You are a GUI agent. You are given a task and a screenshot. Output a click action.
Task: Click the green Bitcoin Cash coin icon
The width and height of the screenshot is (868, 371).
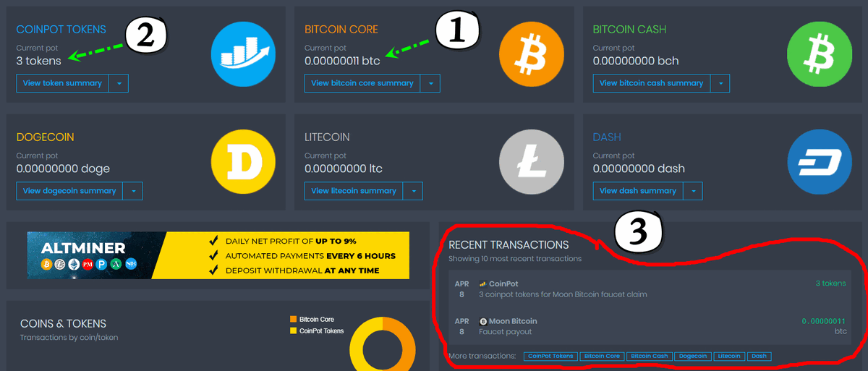coord(820,54)
